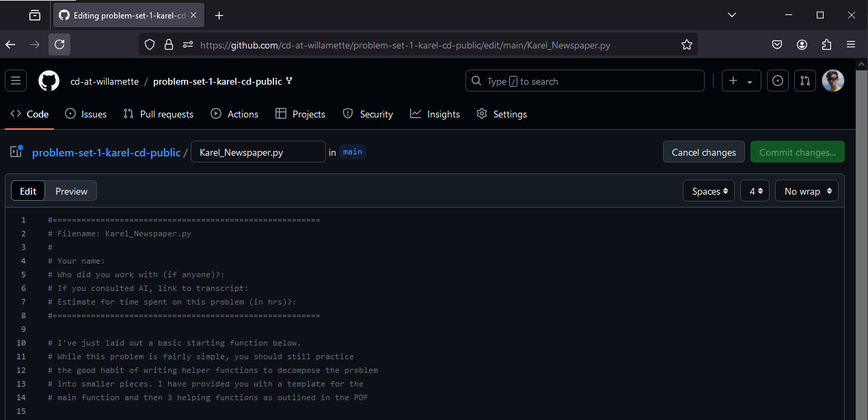868x420 pixels.
Task: Click the GitHub Octocat logo
Action: (49, 81)
